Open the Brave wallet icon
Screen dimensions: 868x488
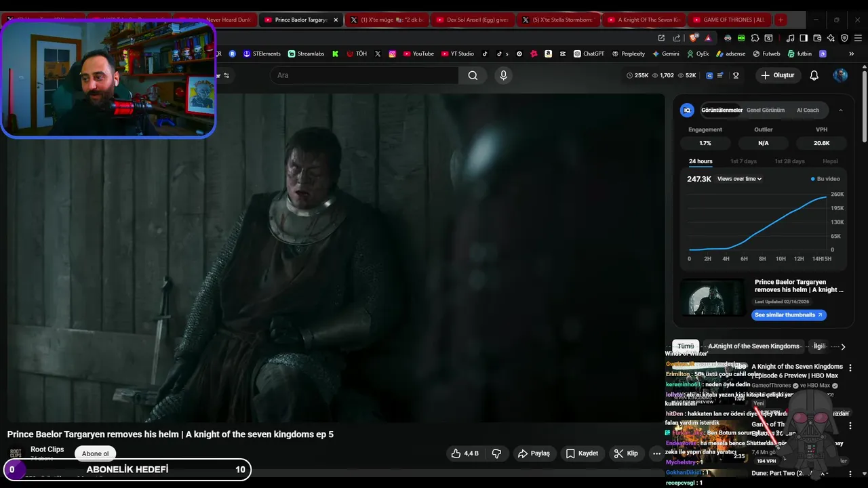(817, 38)
